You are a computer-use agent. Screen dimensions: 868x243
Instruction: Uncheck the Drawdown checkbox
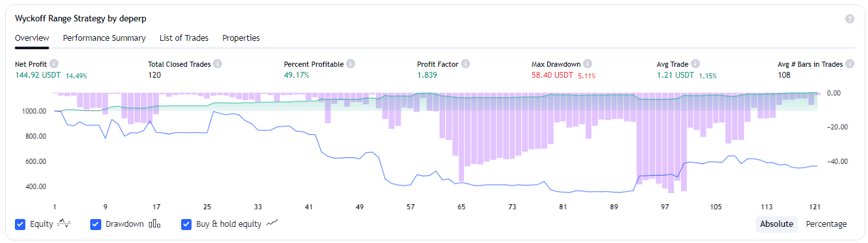click(95, 224)
